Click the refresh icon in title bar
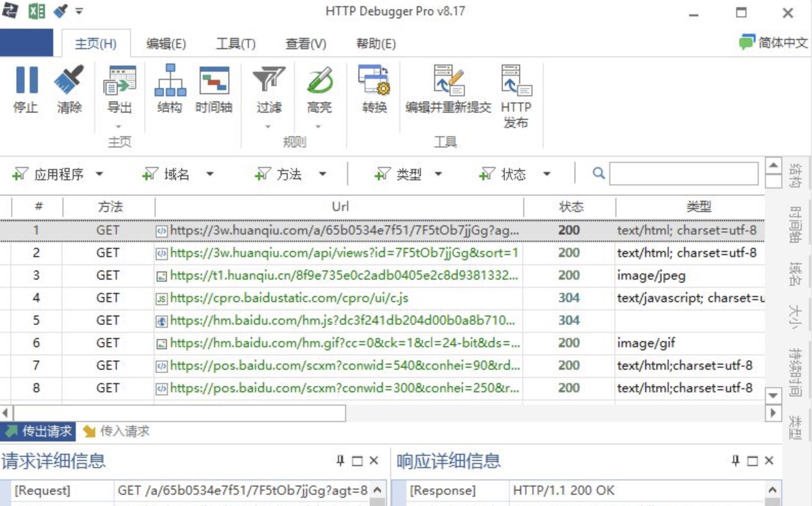812x506 pixels. 10,11
